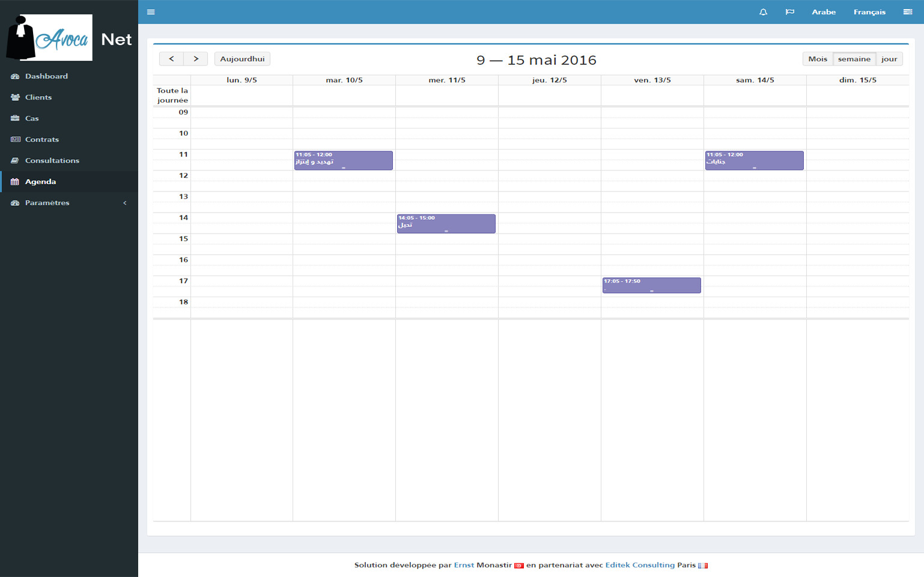Open Agenda menu item
The height and width of the screenshot is (577, 924).
click(x=69, y=181)
